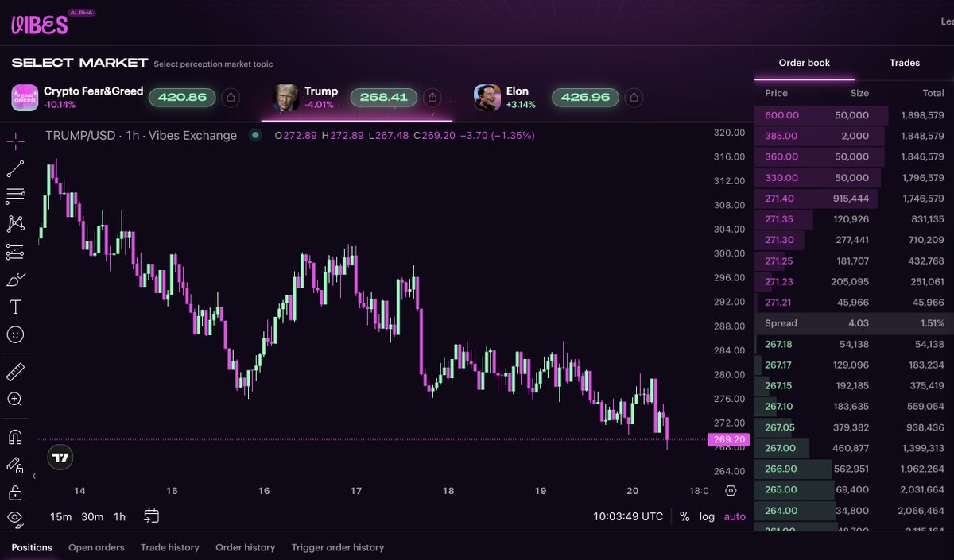Select the 600.00 ask row
The width and height of the screenshot is (954, 560).
[854, 115]
